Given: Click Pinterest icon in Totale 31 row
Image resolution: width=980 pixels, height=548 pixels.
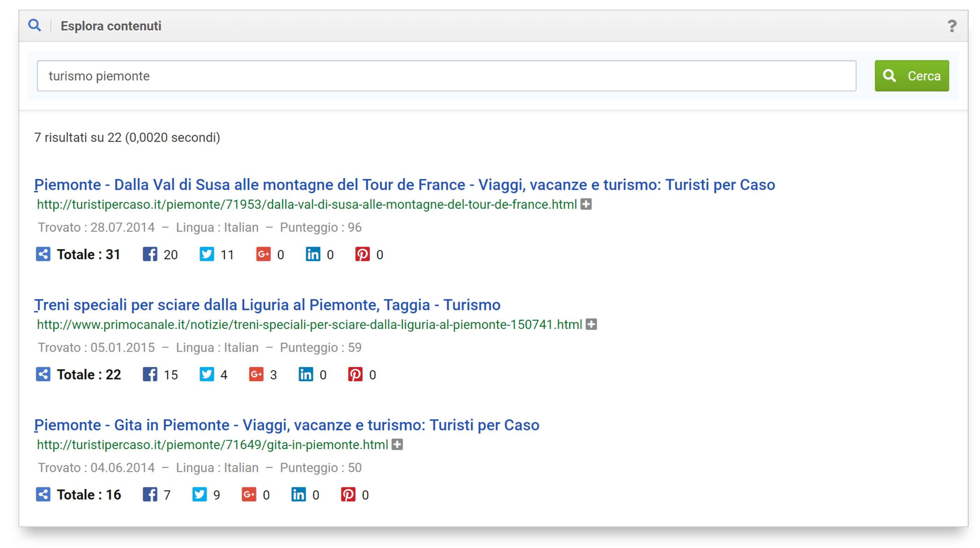Looking at the screenshot, I should tap(362, 254).
